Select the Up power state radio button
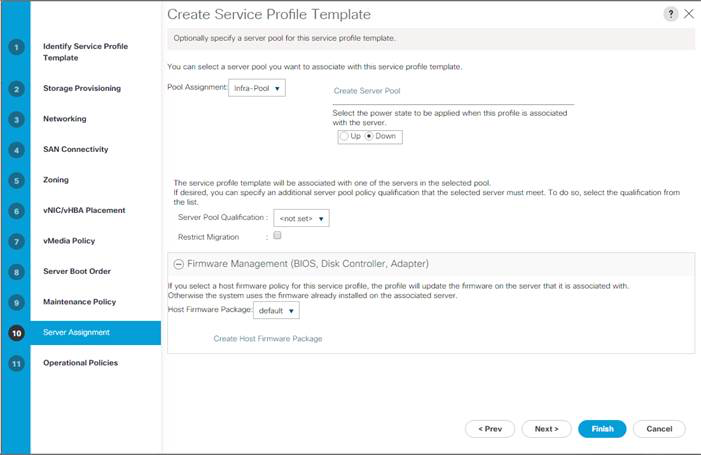Screen dimensions: 701x455 (344, 136)
